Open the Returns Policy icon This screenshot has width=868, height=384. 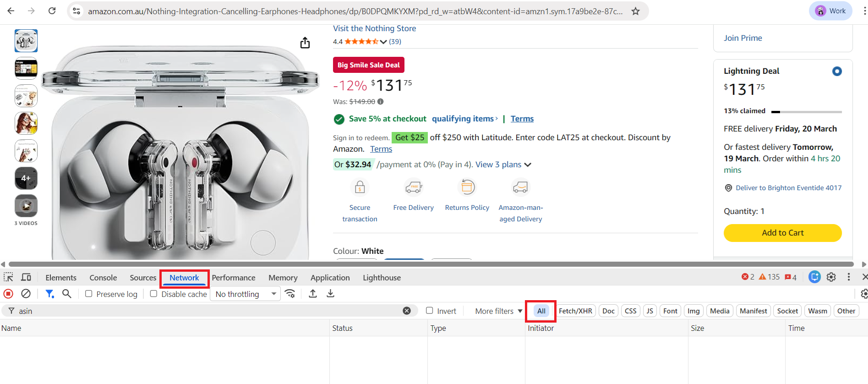[467, 187]
